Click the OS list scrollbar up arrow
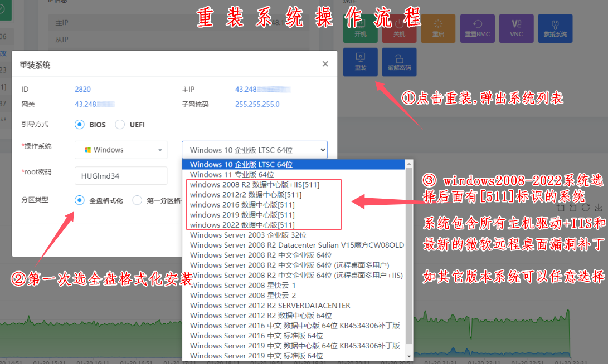 tap(409, 164)
